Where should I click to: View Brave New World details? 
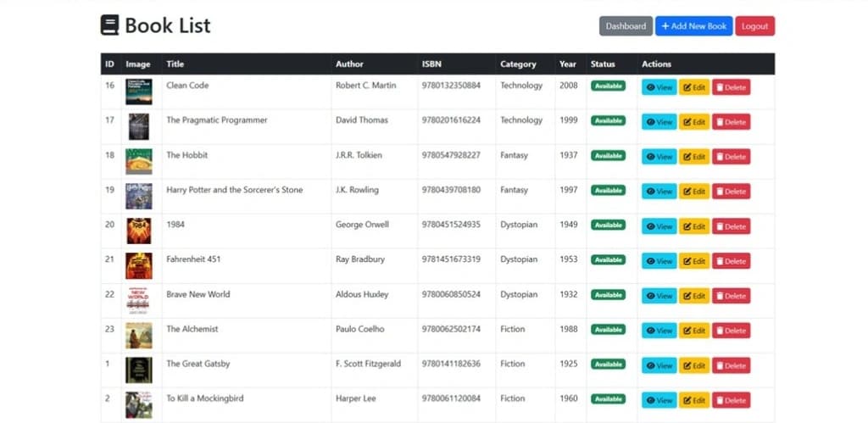click(659, 296)
